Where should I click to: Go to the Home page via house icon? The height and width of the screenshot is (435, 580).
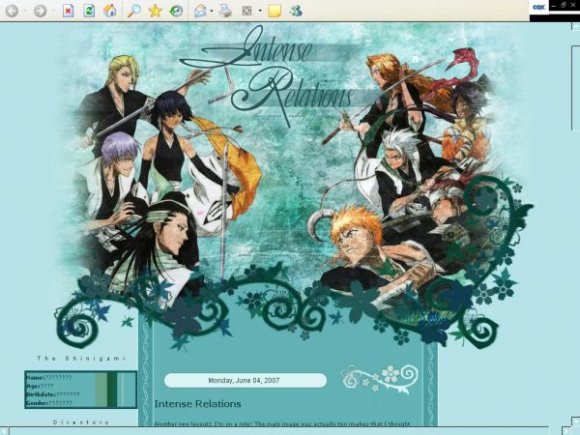click(110, 11)
